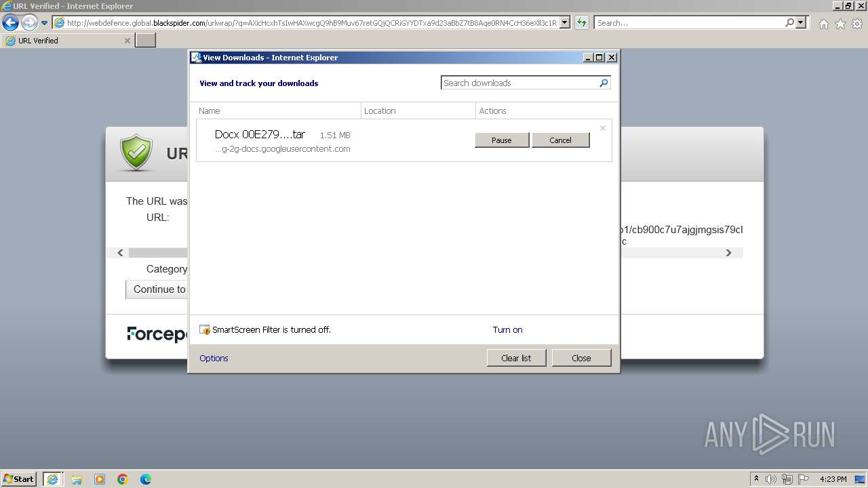Open a new blank tab
868x488 pixels.
(146, 41)
